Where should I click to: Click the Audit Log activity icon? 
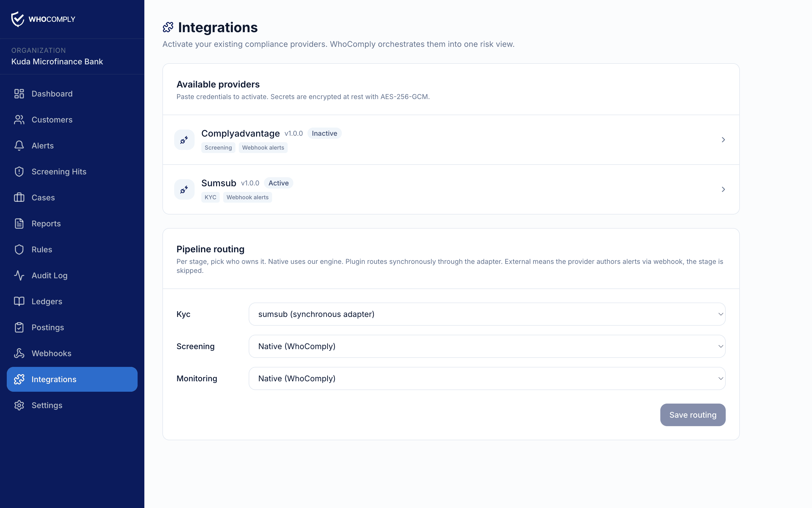[19, 275]
